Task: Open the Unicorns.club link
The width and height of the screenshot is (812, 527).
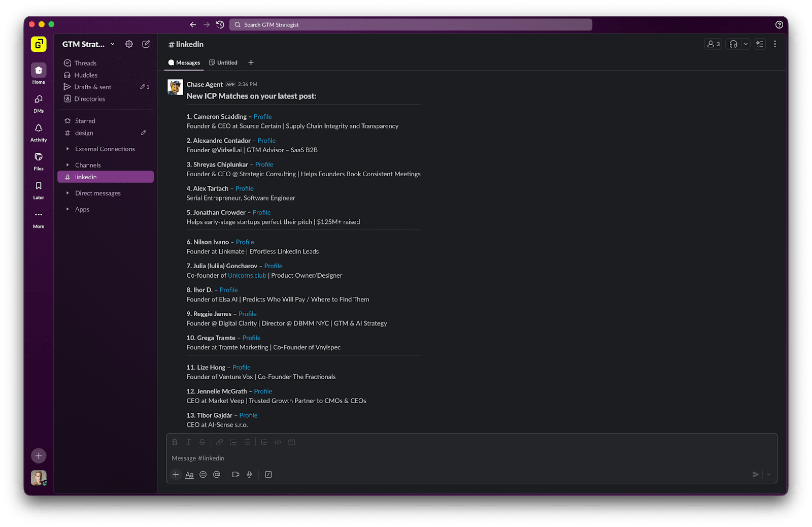Action: click(x=247, y=276)
